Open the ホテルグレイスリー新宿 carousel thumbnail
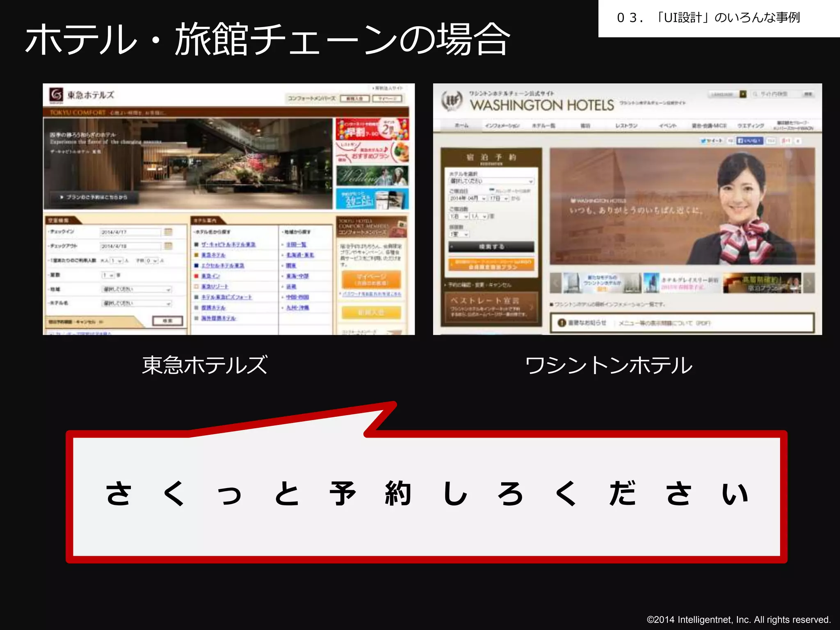The image size is (840, 630). tap(682, 283)
